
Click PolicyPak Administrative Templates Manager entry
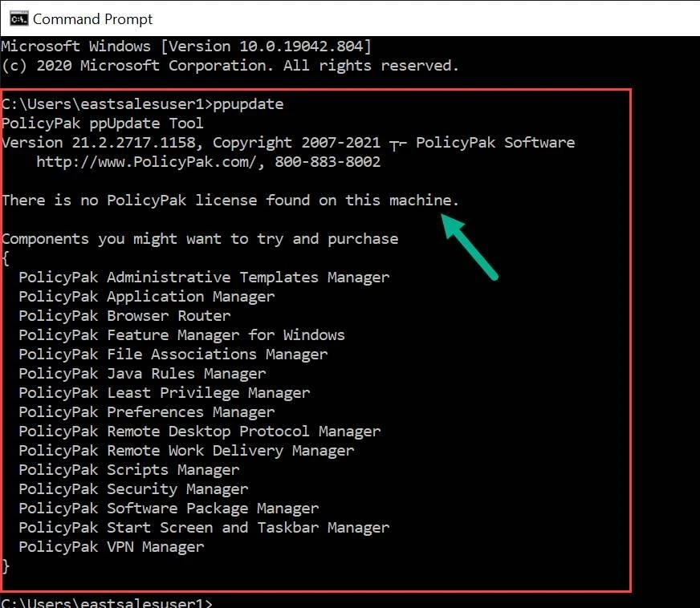pos(204,278)
